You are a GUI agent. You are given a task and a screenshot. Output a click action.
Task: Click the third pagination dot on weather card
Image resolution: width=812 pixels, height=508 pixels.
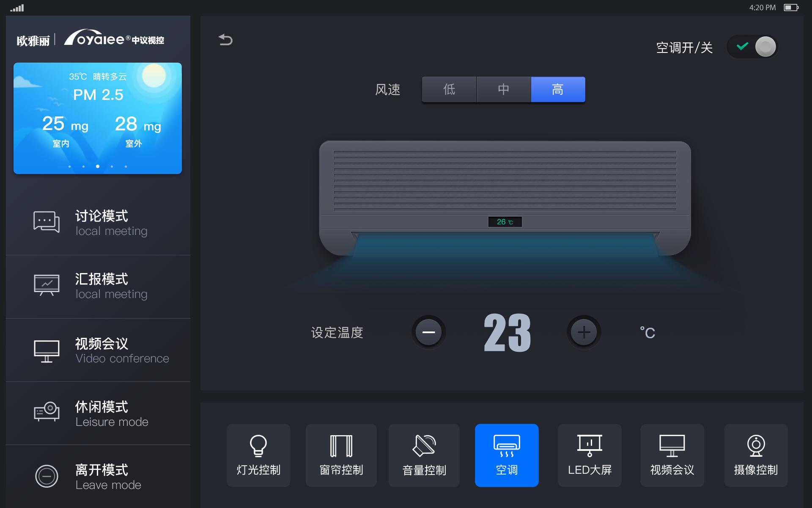click(97, 166)
